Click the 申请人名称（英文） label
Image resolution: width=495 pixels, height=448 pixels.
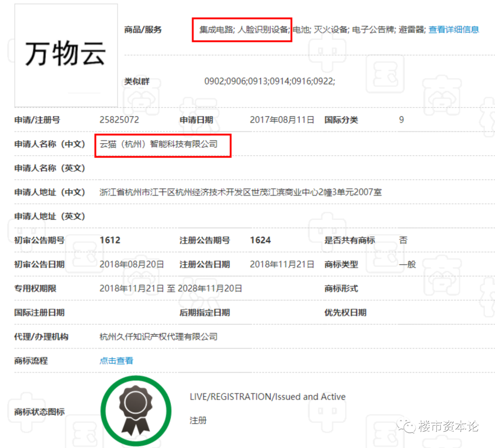(x=49, y=168)
